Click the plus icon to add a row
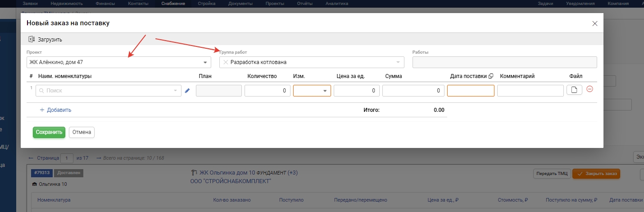644x212 pixels. tap(42, 110)
